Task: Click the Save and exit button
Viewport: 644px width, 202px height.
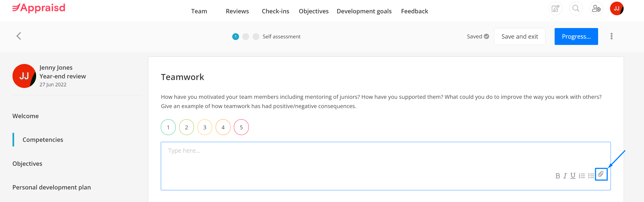Action: pyautogui.click(x=520, y=36)
